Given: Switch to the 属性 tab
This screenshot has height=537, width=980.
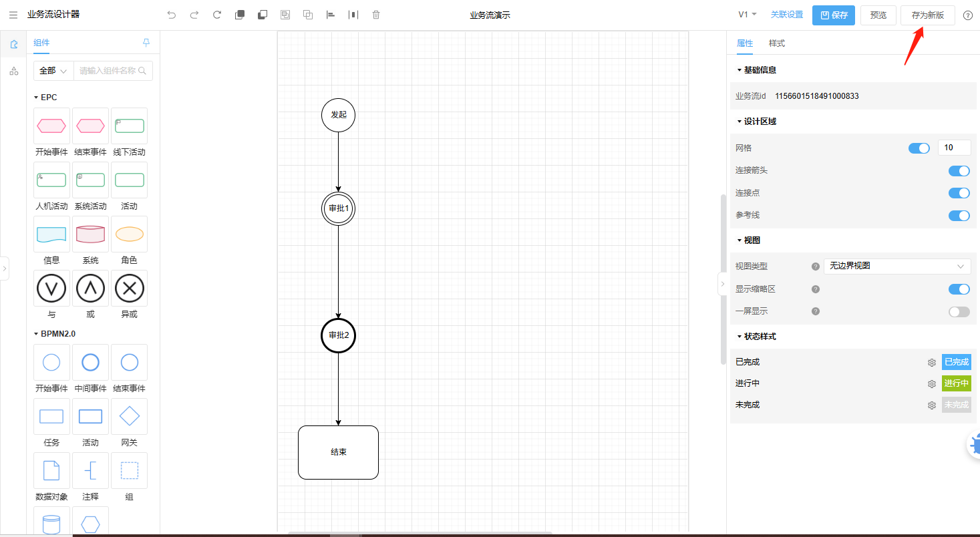Looking at the screenshot, I should pyautogui.click(x=745, y=43).
